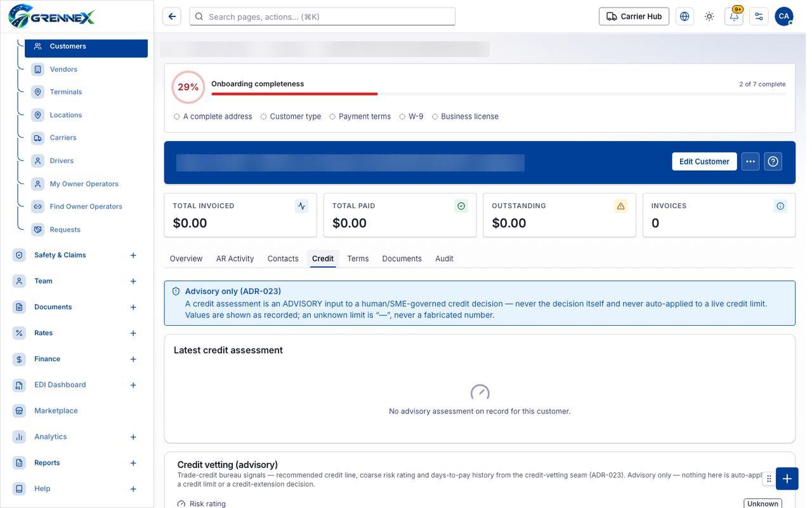
Task: Click the 29% completeness ring
Action: (x=188, y=87)
